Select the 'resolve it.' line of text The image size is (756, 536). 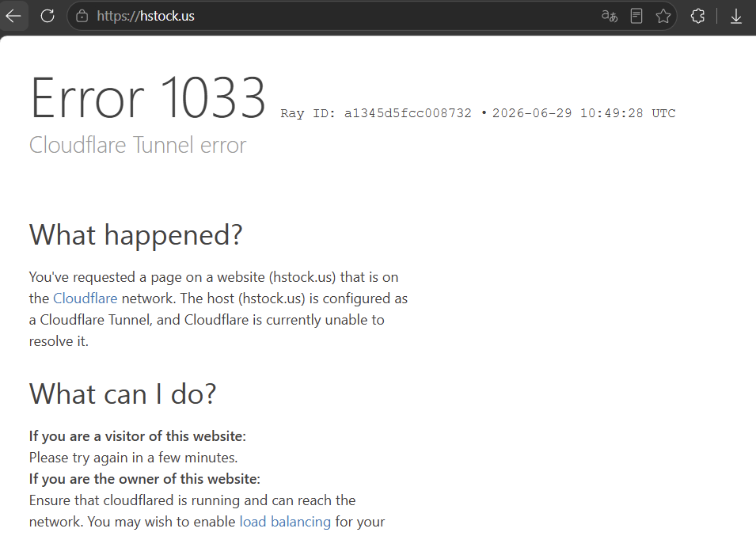click(59, 341)
